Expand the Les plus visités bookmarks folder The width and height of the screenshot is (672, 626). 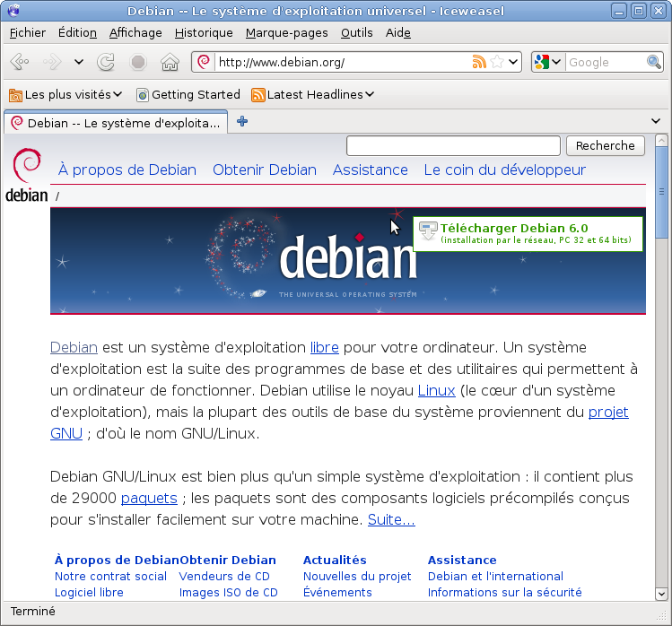(x=65, y=95)
